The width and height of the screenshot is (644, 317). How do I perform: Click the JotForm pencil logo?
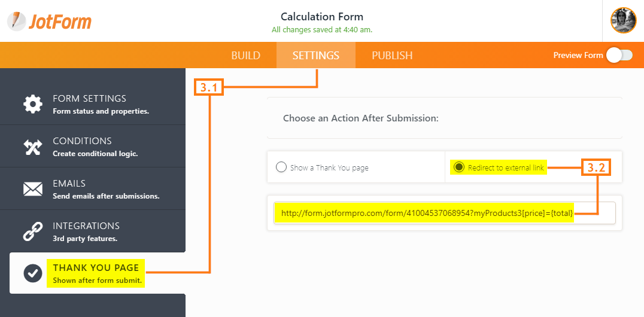[x=16, y=22]
